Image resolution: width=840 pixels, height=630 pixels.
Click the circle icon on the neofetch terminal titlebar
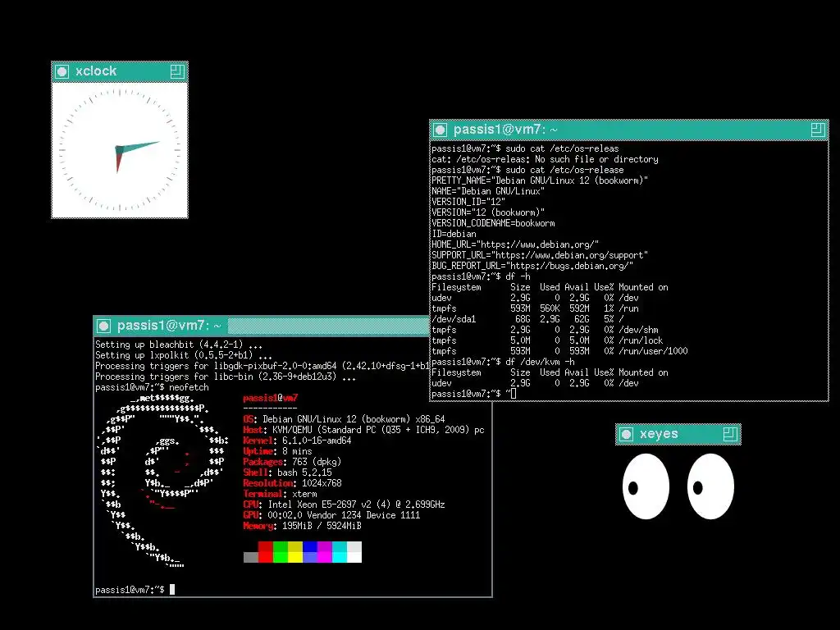tap(104, 326)
